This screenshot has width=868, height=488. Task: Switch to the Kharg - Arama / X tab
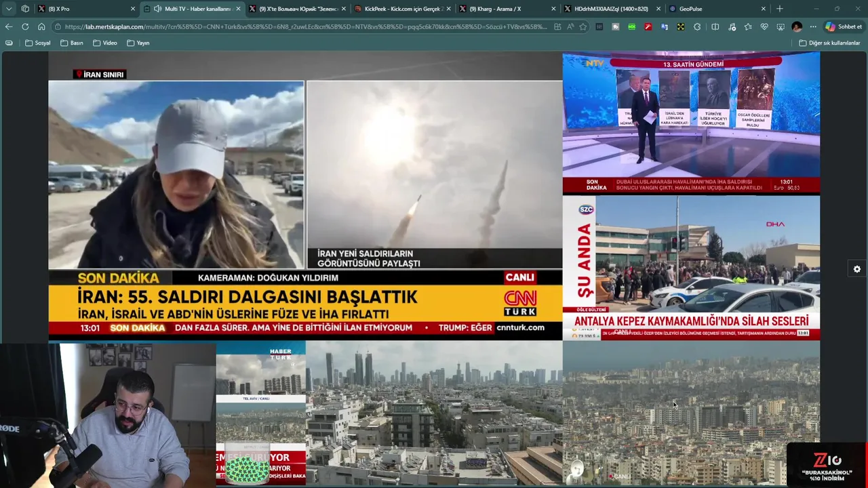coord(508,9)
